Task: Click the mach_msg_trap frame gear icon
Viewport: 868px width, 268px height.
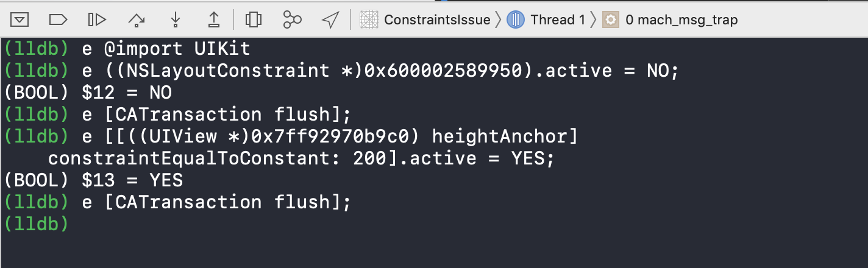Action: [x=611, y=20]
